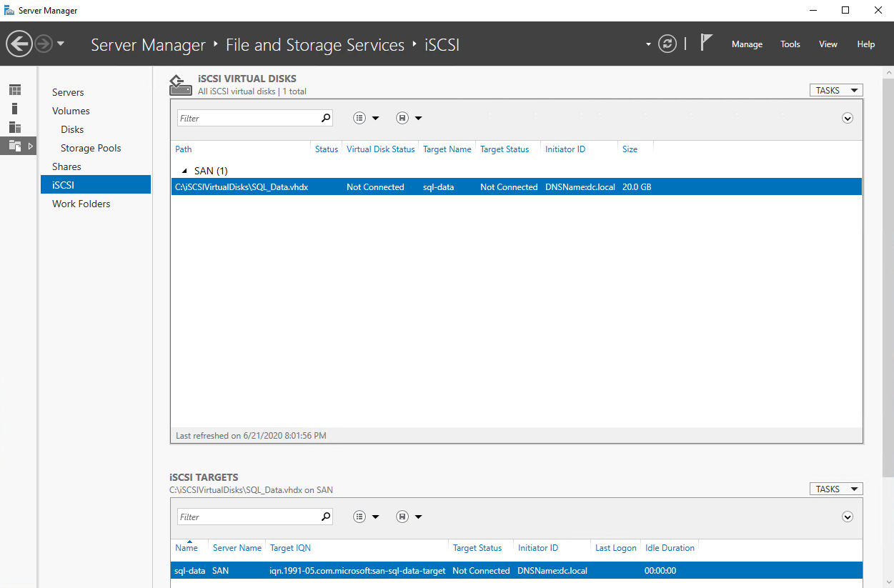The image size is (894, 588).
Task: Open the Tools menu
Action: point(790,44)
